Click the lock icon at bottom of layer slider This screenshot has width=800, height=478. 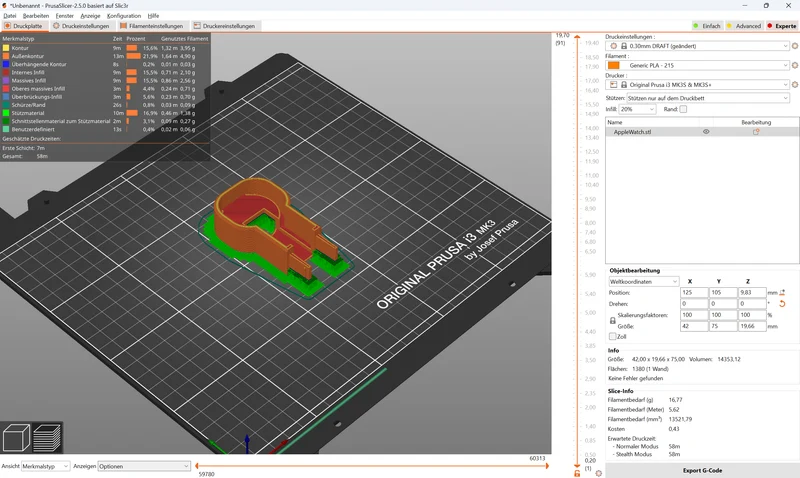point(577,473)
